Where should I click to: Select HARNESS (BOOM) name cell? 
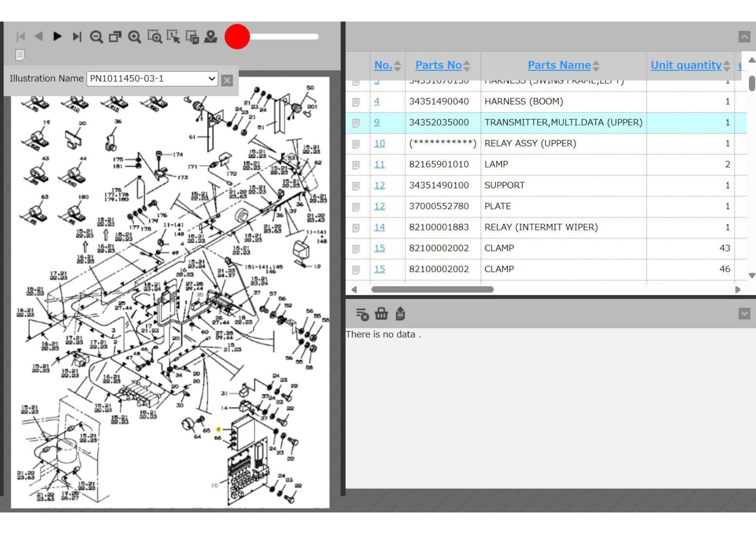click(x=563, y=102)
